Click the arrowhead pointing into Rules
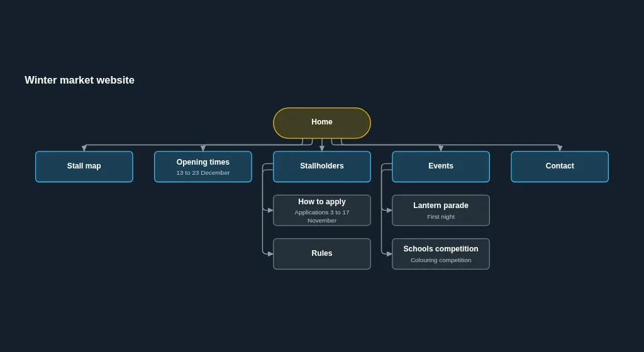This screenshot has height=352, width=644. tap(270, 254)
